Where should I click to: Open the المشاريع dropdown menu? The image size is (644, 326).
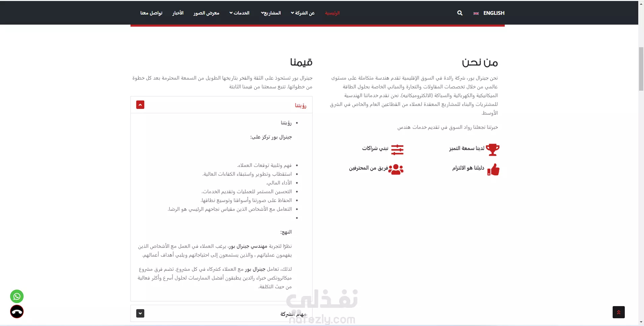pos(271,13)
